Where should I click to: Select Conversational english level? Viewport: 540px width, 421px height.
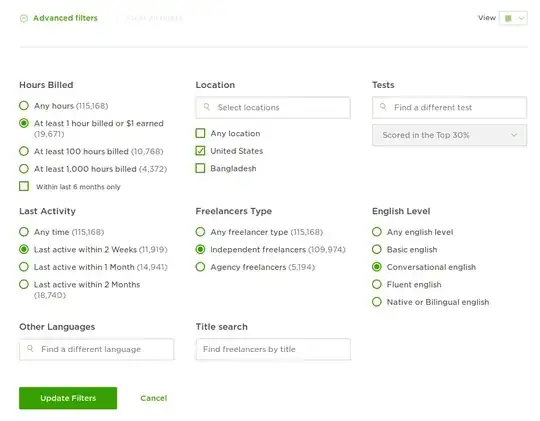tap(377, 267)
